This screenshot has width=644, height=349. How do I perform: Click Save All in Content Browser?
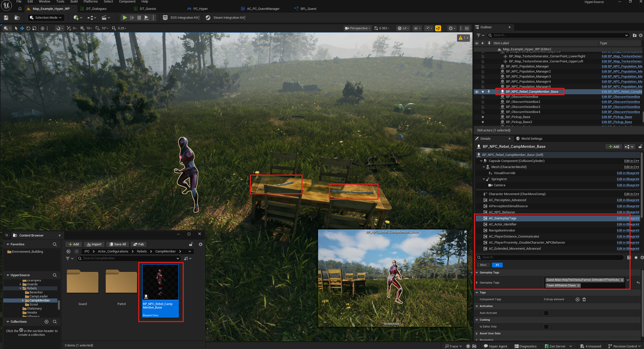118,244
